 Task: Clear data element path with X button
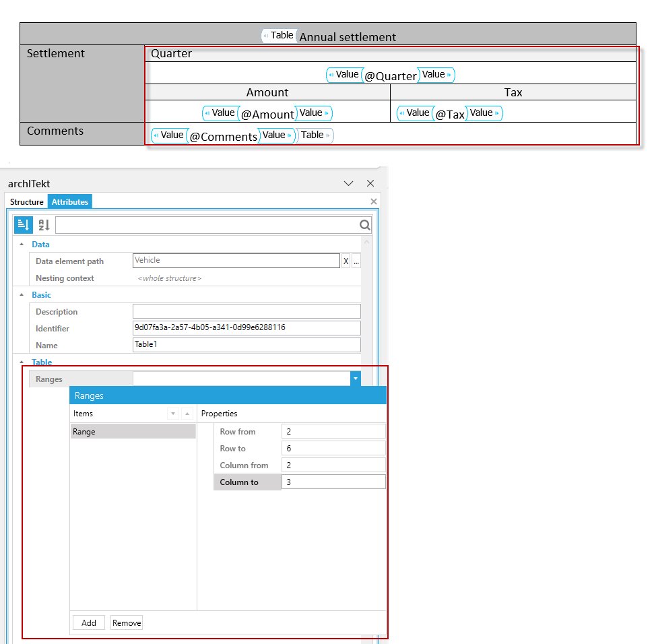click(x=346, y=261)
